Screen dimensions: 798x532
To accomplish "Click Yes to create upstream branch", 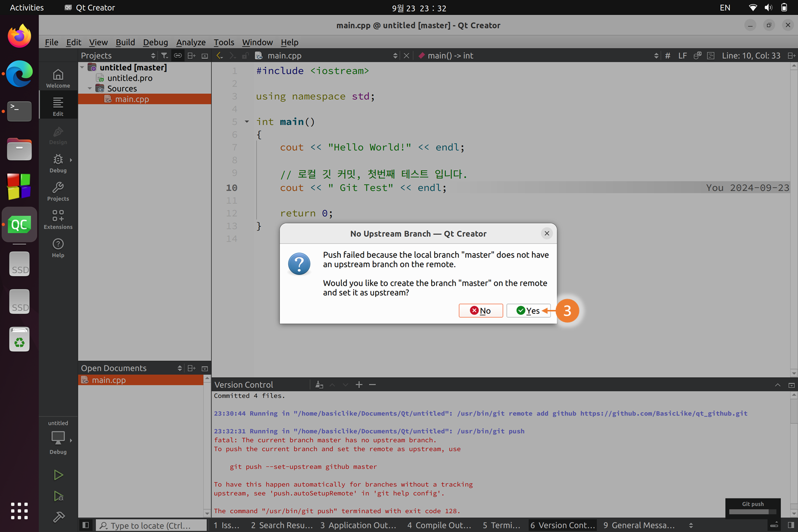I will [x=528, y=310].
